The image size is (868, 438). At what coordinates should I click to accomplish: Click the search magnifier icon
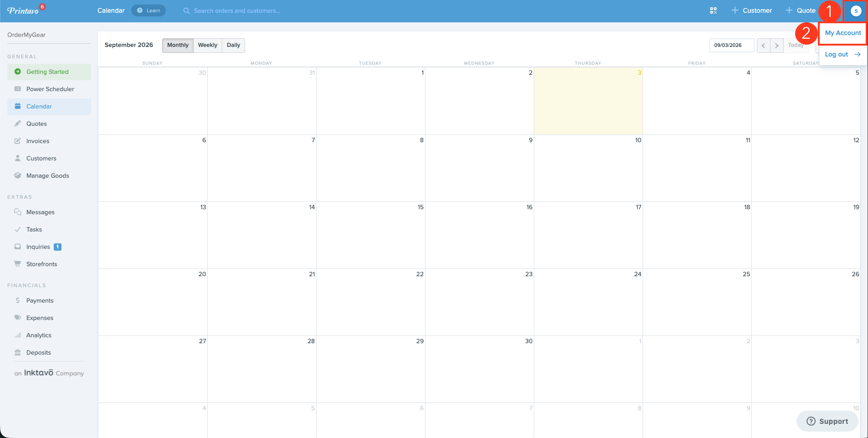click(x=186, y=10)
